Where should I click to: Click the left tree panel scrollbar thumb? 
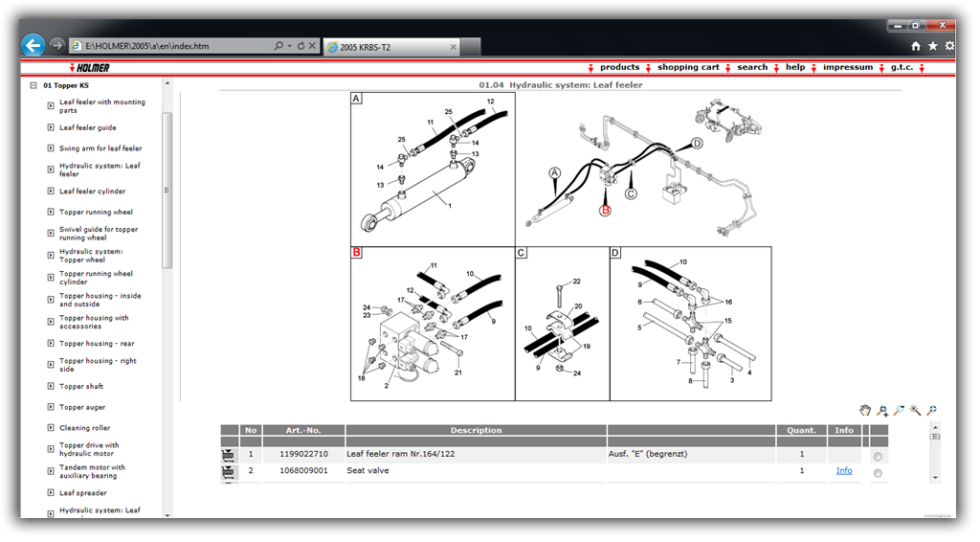[x=167, y=190]
